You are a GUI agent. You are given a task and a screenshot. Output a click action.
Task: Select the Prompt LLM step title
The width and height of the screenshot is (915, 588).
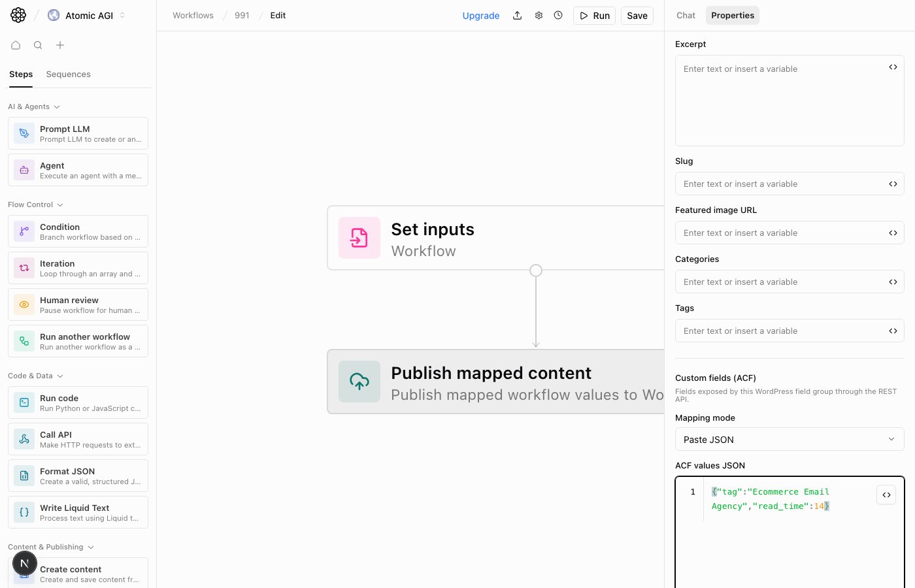tap(65, 129)
